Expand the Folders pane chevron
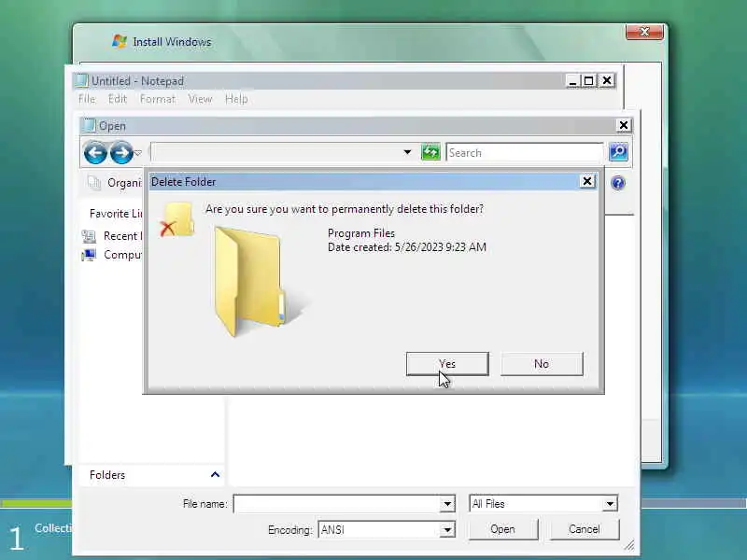 pyautogui.click(x=215, y=475)
